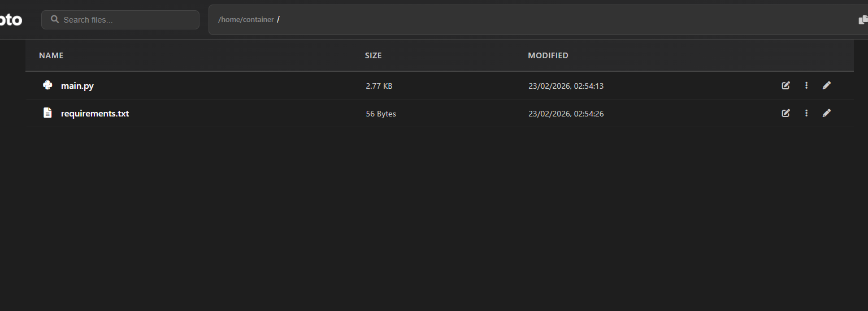The image size is (868, 311).
Task: Sort files by the MODIFIED column header
Action: coord(548,55)
